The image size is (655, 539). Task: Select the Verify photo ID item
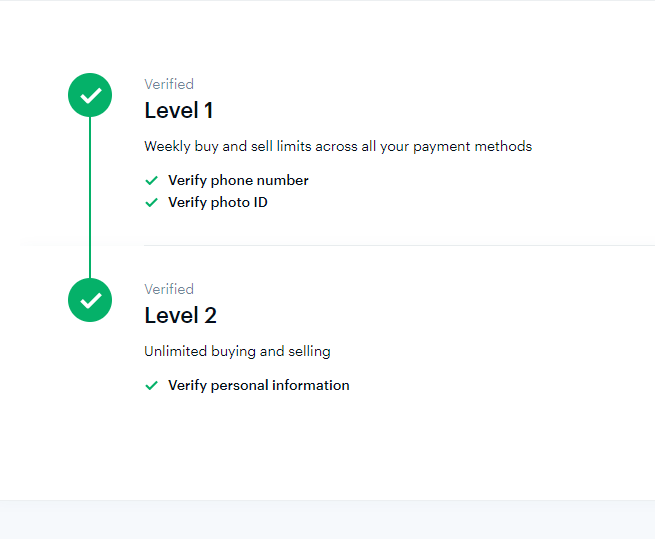(217, 203)
